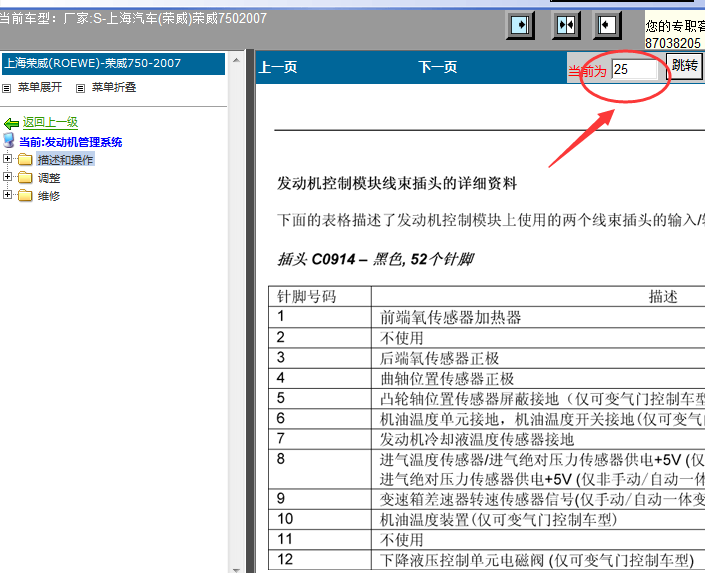The image size is (705, 573).
Task: Click the 上海荣威(ROEWE)-荣威750-2007 header
Action: click(x=113, y=63)
